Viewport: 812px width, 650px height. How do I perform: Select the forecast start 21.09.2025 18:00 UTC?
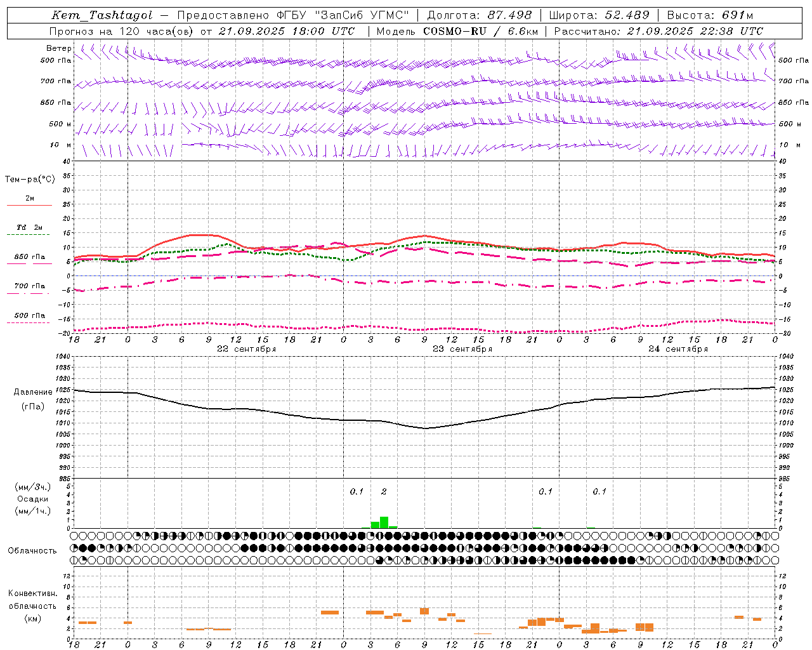[x=287, y=31]
